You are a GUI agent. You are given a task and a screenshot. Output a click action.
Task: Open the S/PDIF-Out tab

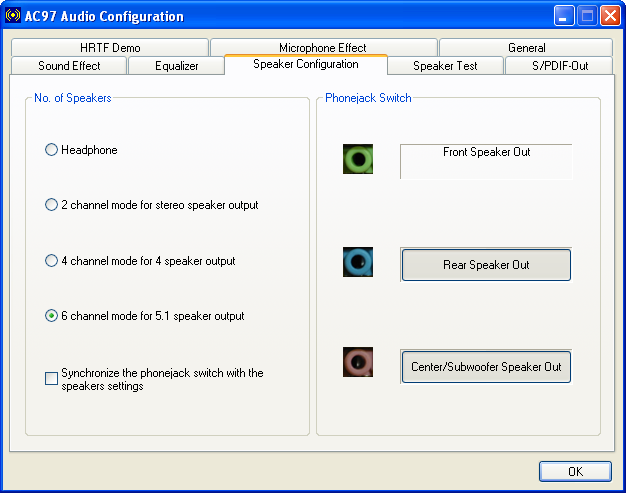(x=560, y=65)
